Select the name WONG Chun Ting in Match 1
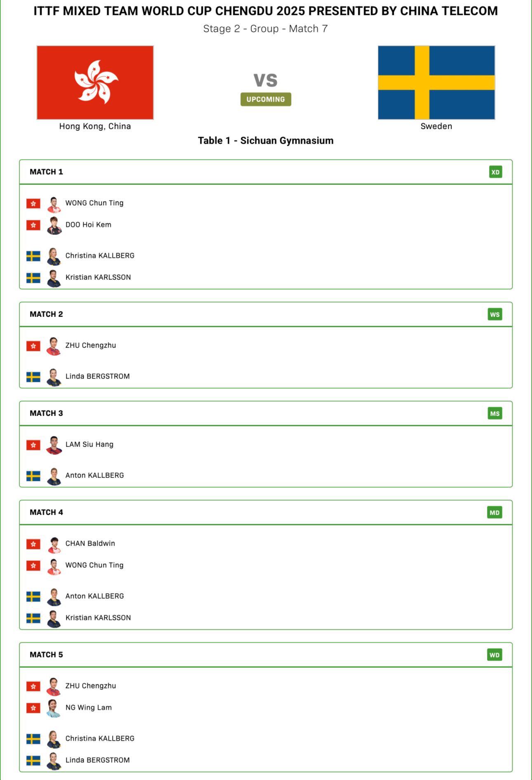The image size is (532, 780). [94, 203]
